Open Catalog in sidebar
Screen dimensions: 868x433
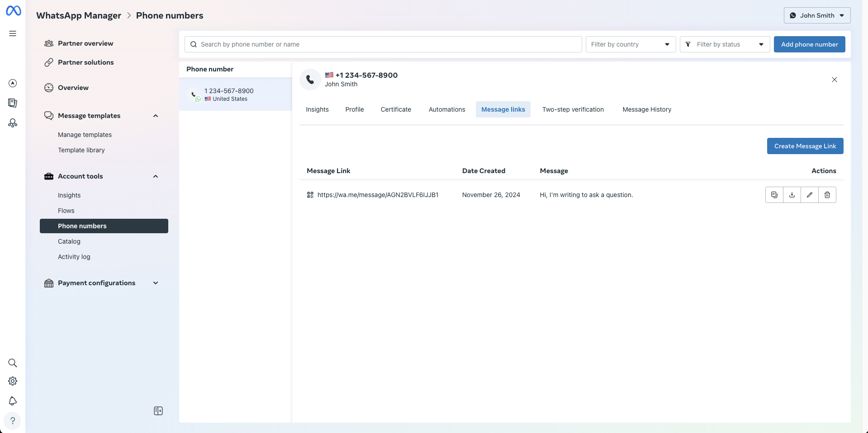point(69,241)
